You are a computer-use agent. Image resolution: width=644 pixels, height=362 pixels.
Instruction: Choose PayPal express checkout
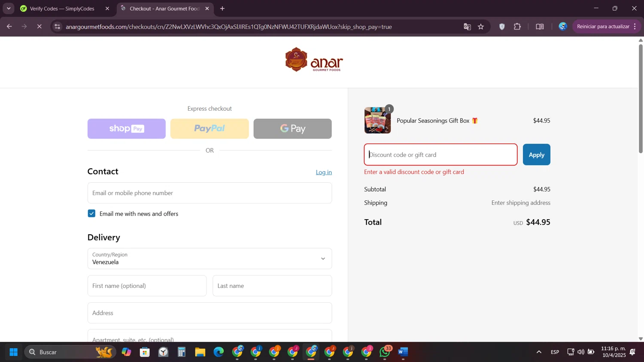tap(210, 129)
